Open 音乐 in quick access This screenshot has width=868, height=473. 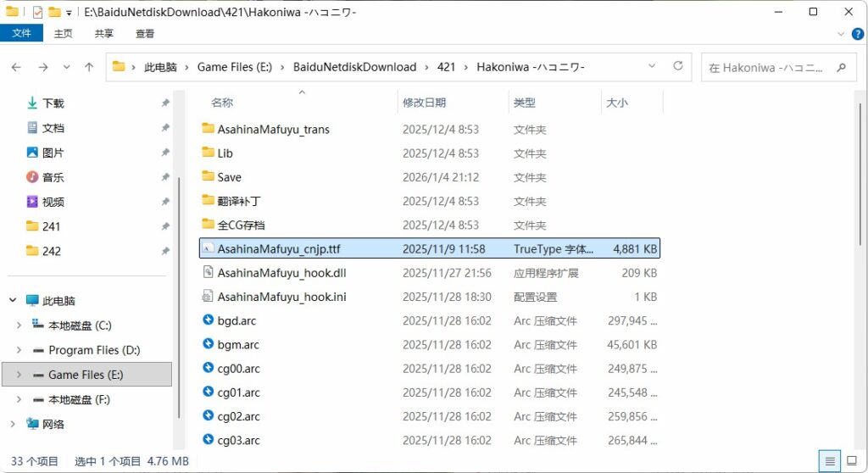click(x=53, y=177)
